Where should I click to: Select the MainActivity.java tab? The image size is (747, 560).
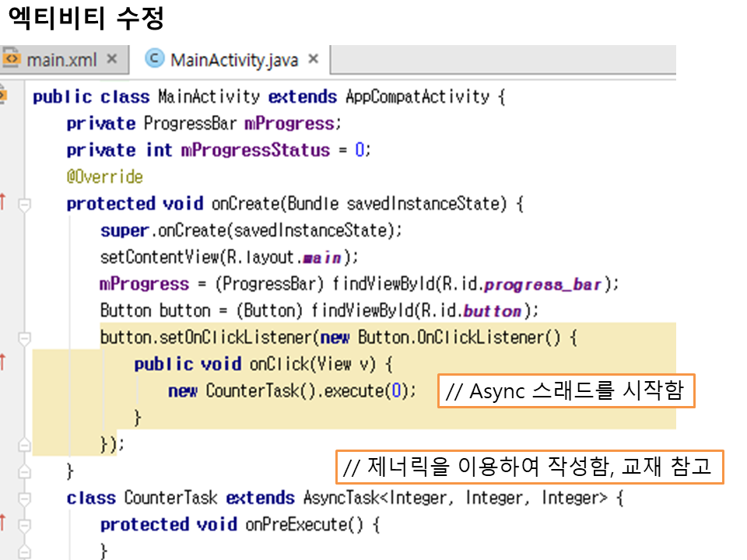[x=233, y=60]
